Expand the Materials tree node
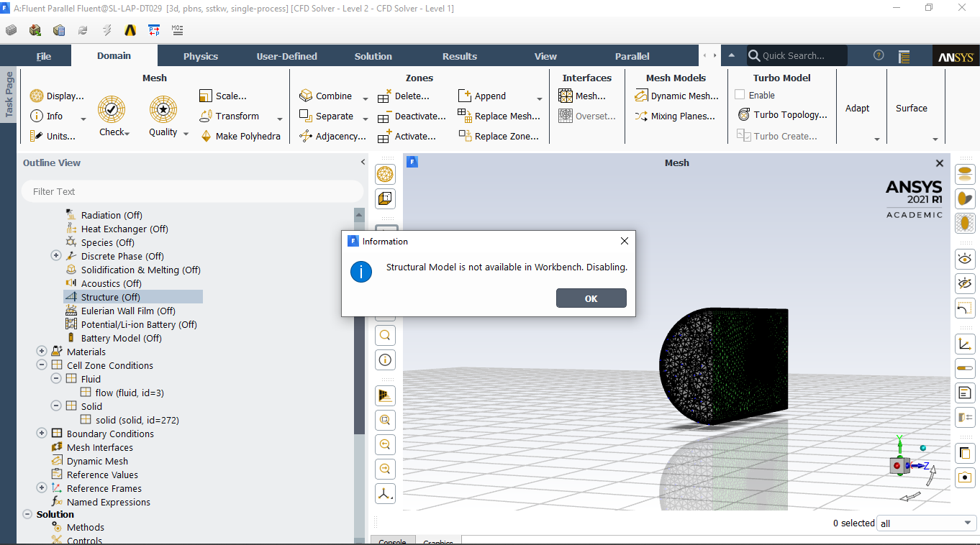The width and height of the screenshot is (980, 545). click(42, 352)
